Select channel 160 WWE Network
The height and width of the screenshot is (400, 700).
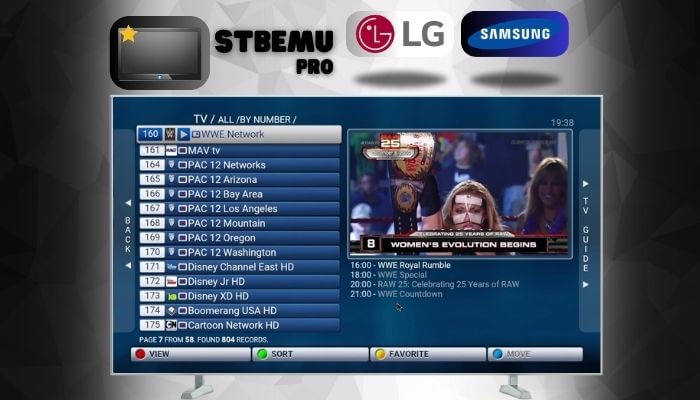coord(239,134)
